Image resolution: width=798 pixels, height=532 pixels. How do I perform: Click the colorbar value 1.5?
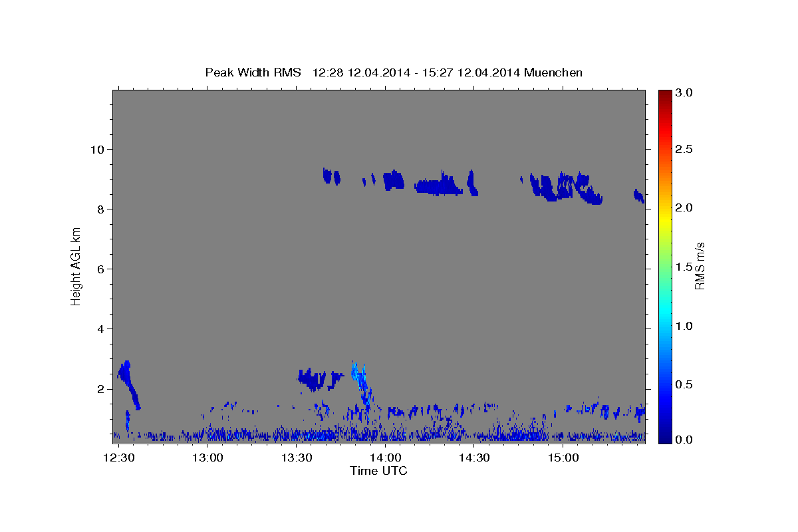coord(686,266)
